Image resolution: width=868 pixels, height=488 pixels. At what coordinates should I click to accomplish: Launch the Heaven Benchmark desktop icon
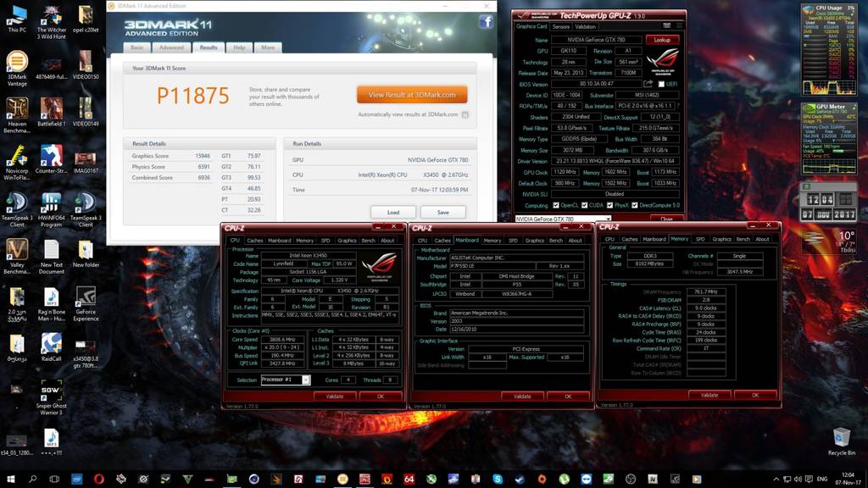tap(17, 115)
